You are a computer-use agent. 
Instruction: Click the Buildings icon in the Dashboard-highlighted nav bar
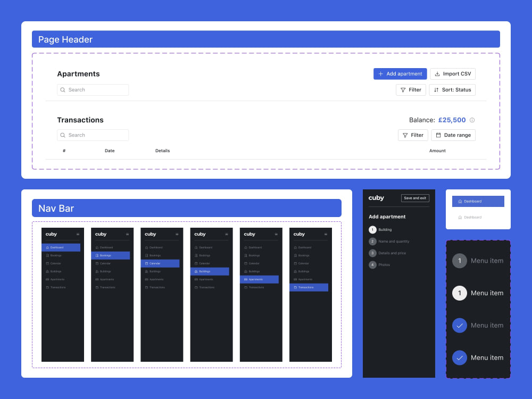[47, 271]
